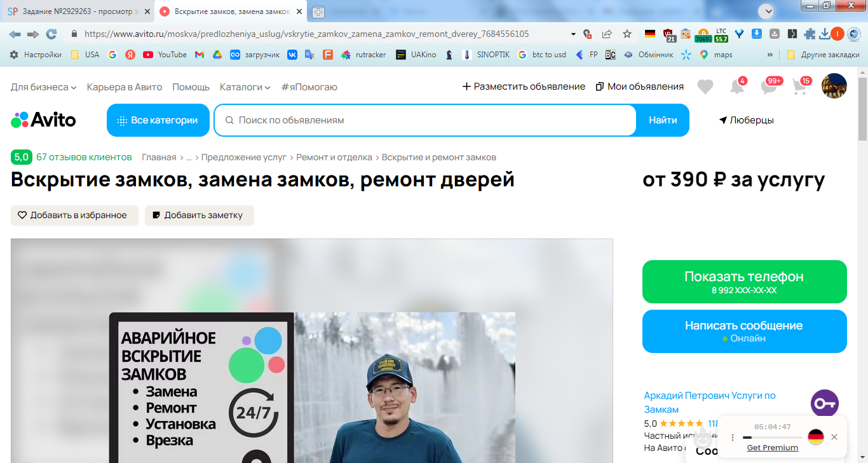This screenshot has height=463, width=868.
Task: Open seller Аркадий Петрович Услуги по Замкам
Action: [710, 403]
